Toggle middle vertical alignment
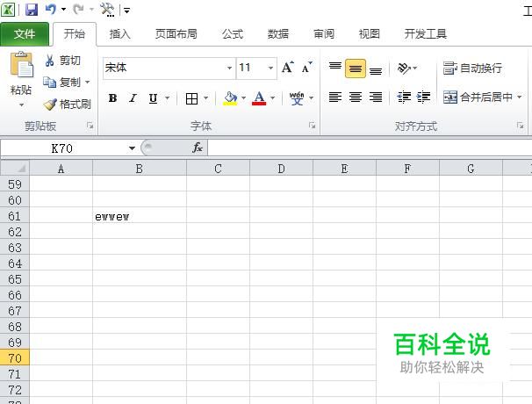Image resolution: width=532 pixels, height=404 pixels. [356, 69]
